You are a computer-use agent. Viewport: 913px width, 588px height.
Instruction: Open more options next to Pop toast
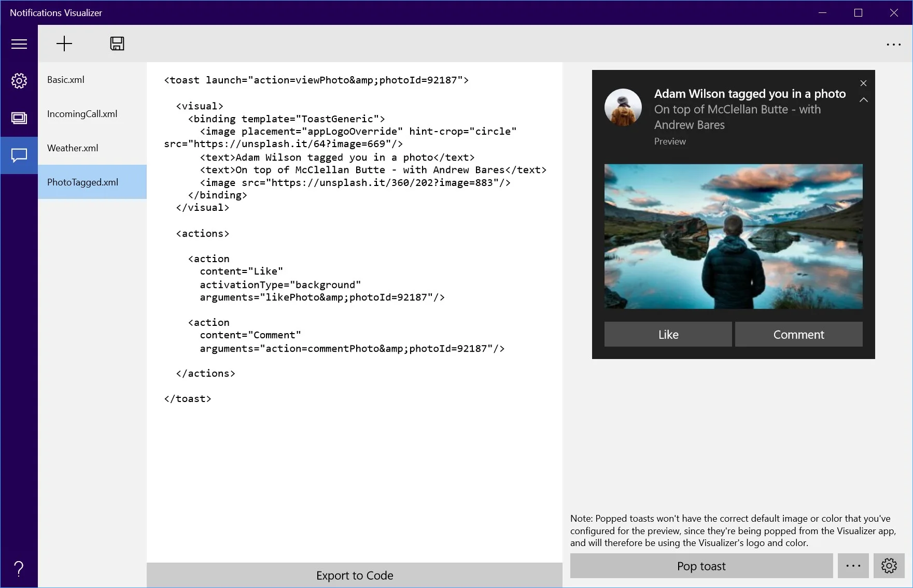(x=853, y=566)
